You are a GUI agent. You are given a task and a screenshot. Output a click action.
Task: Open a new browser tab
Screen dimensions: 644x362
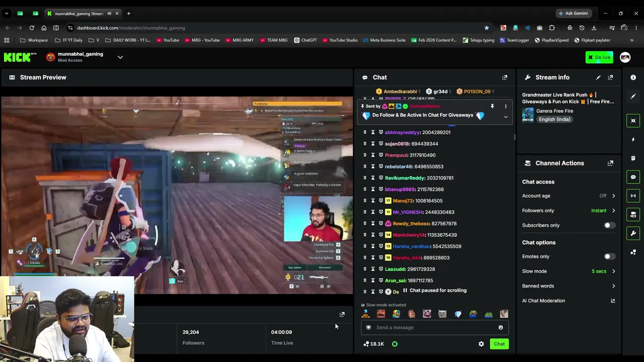pyautogui.click(x=129, y=14)
